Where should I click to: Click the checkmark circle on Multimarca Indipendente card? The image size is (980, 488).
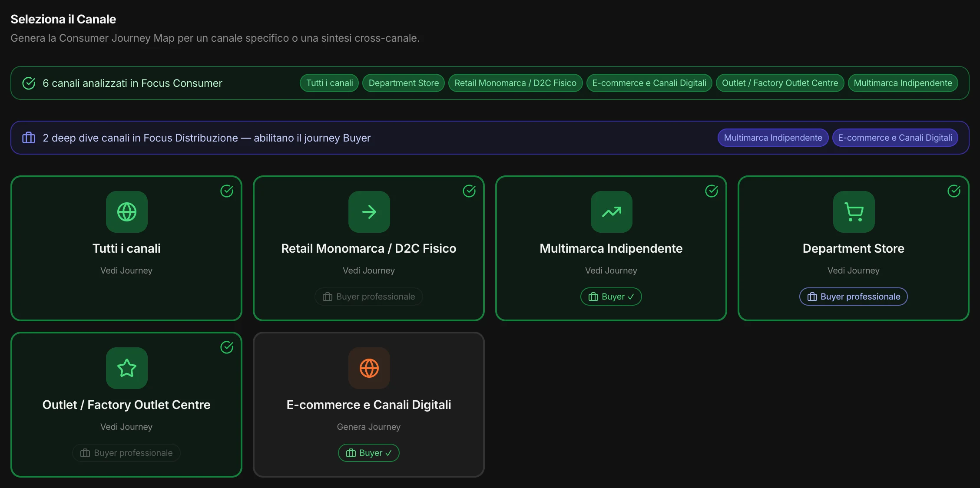pos(712,191)
